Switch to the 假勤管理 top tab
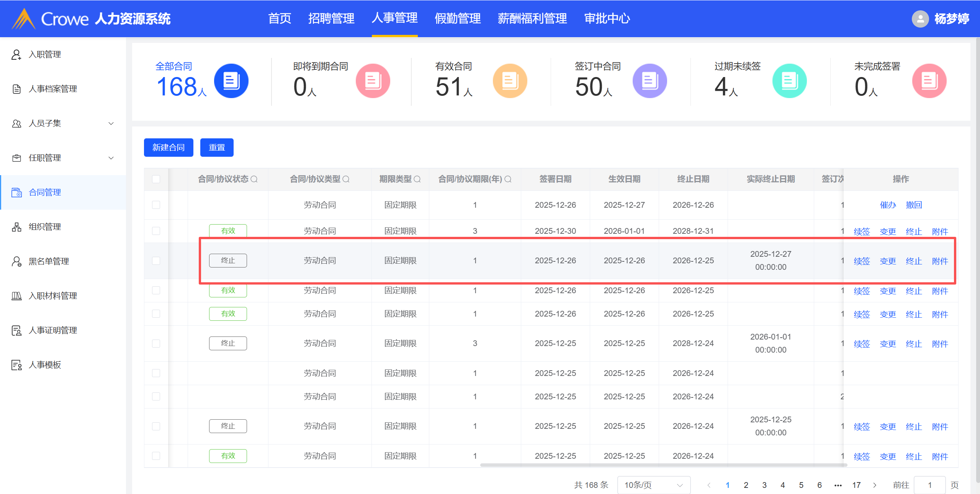Viewport: 980px width, 494px height. pyautogui.click(x=457, y=18)
